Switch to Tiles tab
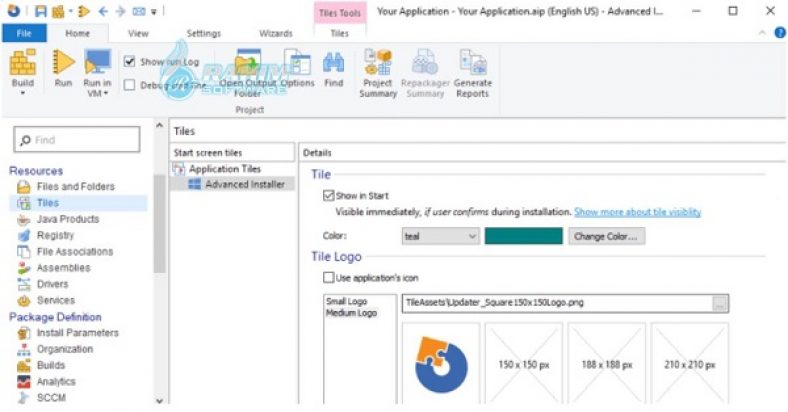Image resolution: width=788 pixels, height=412 pixels. 339,33
